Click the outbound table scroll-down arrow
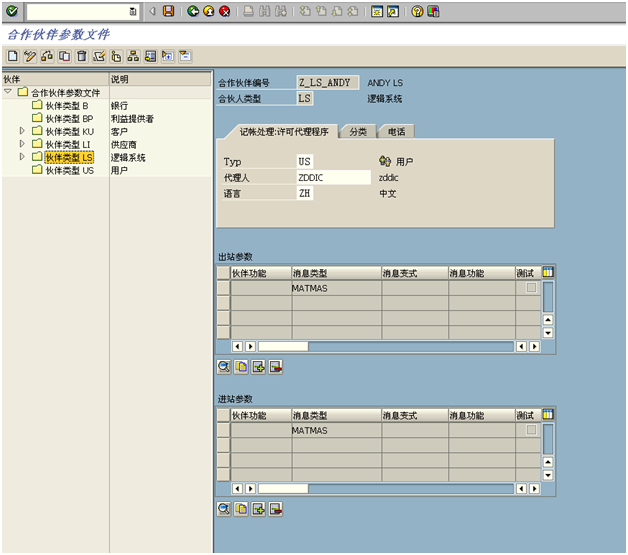Screen dimensions: 628x555 click(548, 332)
